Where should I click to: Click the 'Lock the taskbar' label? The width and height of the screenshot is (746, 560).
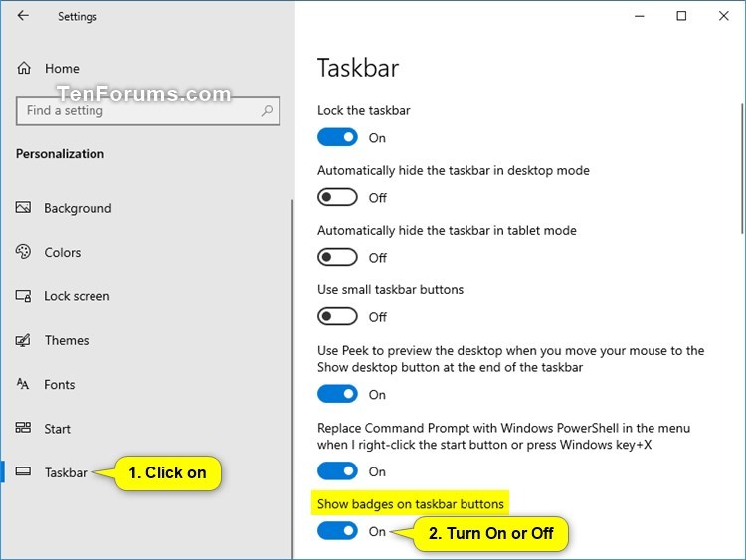click(x=363, y=110)
